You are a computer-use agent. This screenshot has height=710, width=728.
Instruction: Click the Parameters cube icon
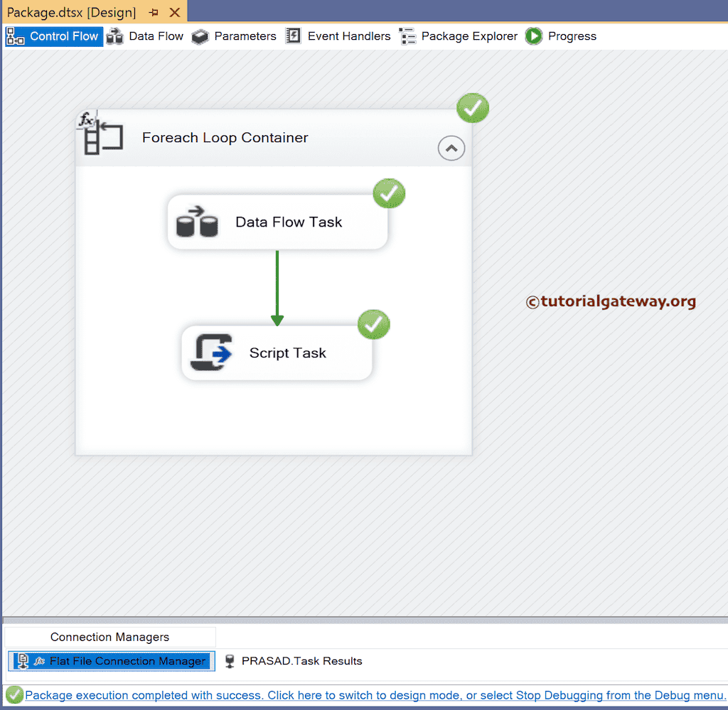pos(201,36)
